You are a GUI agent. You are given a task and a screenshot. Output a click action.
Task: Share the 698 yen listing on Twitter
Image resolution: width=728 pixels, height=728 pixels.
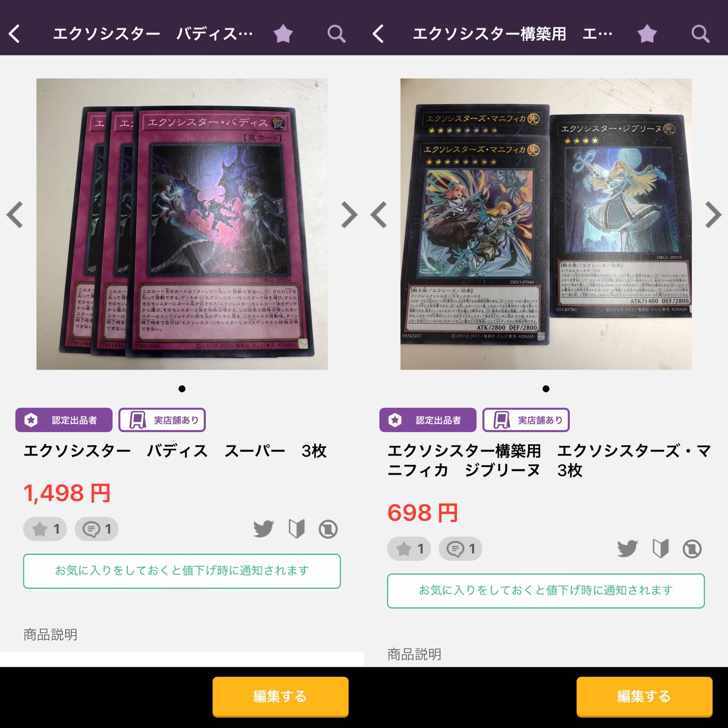[627, 548]
